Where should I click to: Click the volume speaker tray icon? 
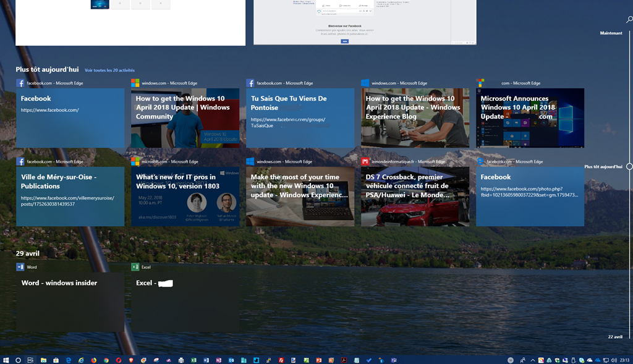tap(614, 360)
